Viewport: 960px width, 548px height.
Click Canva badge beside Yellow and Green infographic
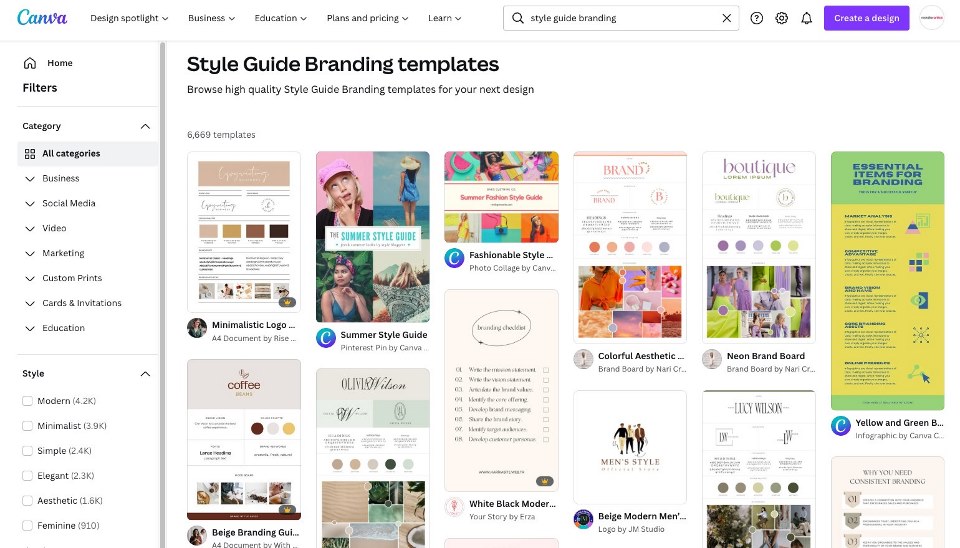click(x=841, y=426)
